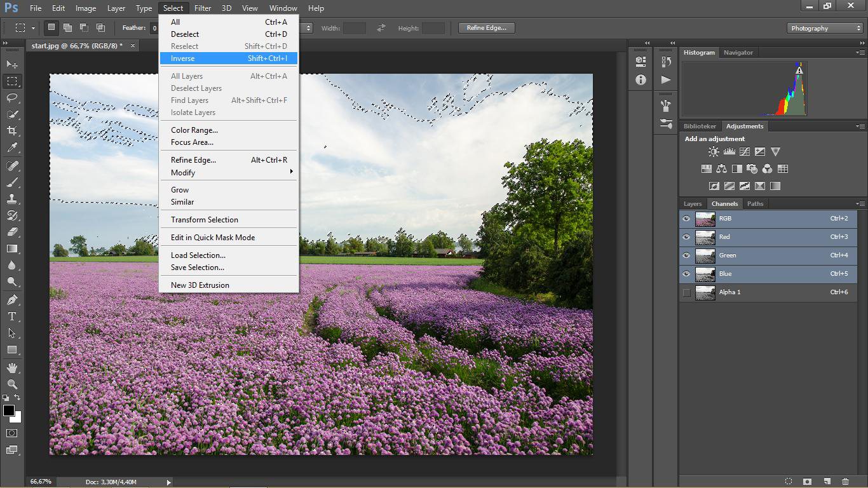
Task: Switch to the Layers tab
Action: pos(692,204)
